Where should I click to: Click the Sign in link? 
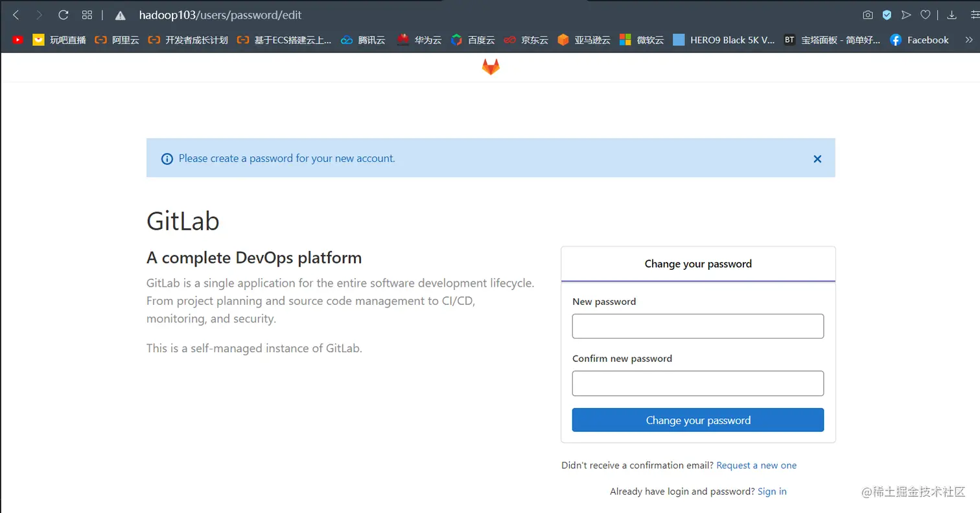pyautogui.click(x=772, y=492)
